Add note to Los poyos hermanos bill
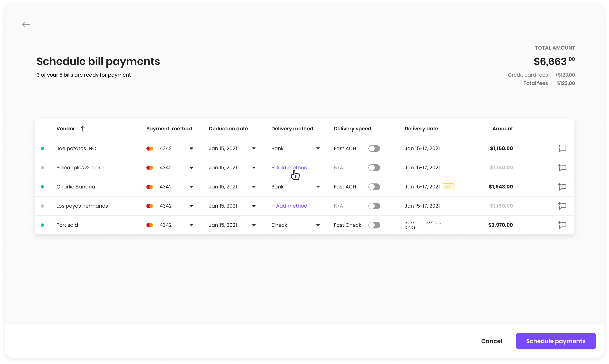Viewport: 609px width, 364px height. (562, 206)
